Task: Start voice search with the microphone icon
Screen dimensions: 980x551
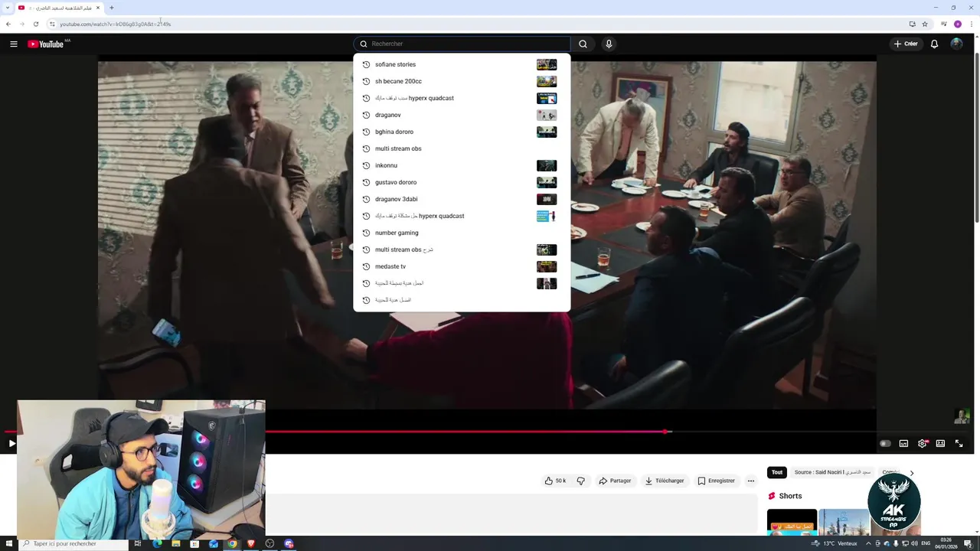Action: 609,44
